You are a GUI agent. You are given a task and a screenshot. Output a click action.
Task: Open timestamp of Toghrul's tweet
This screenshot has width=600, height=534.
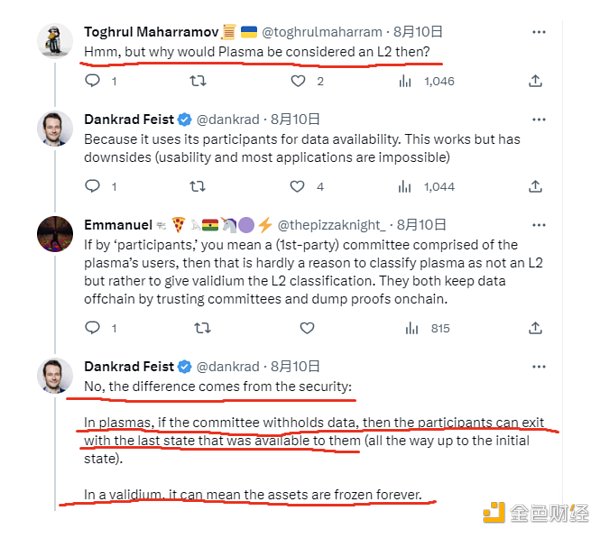point(402,30)
